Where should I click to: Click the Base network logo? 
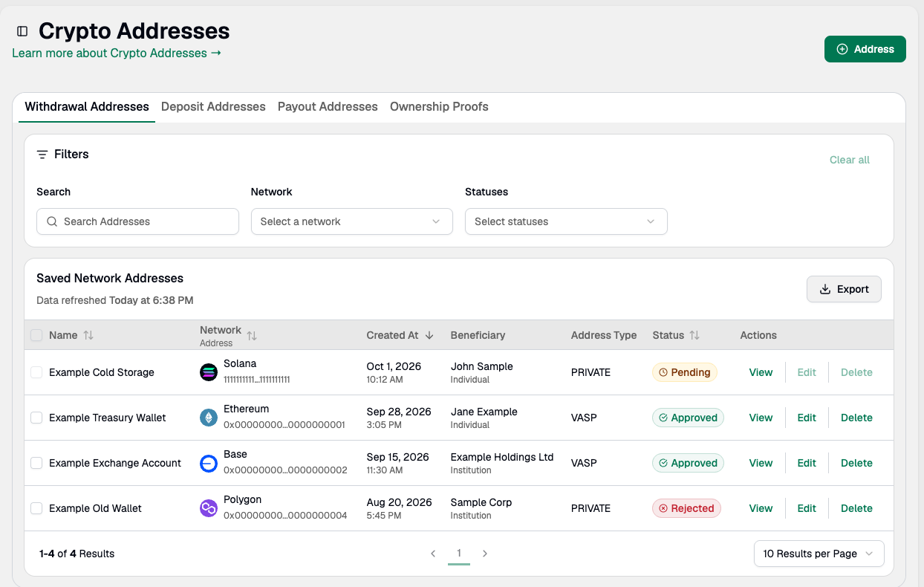coord(209,463)
